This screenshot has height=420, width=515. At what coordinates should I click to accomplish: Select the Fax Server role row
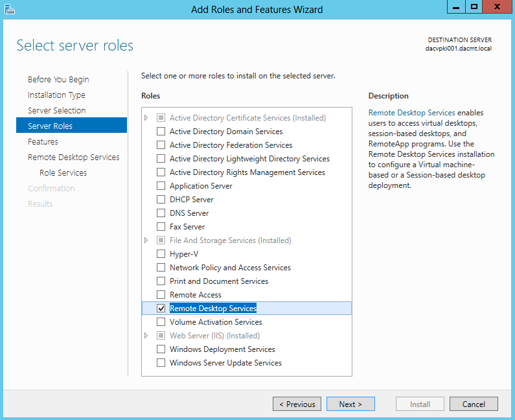click(x=247, y=227)
